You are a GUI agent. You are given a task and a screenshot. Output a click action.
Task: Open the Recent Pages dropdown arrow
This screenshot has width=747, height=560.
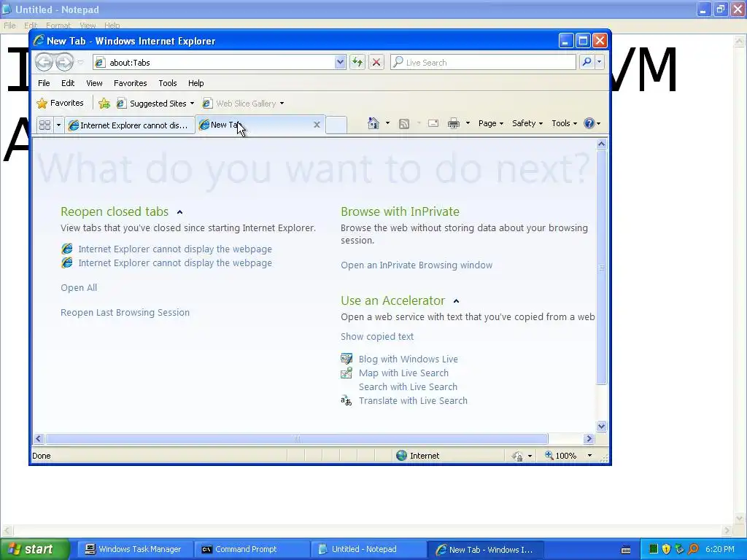click(80, 62)
